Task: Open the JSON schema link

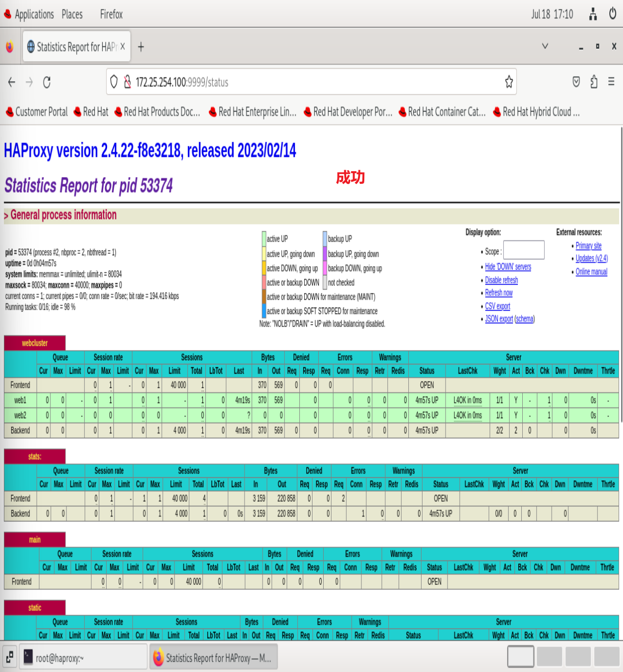Action: pos(525,318)
